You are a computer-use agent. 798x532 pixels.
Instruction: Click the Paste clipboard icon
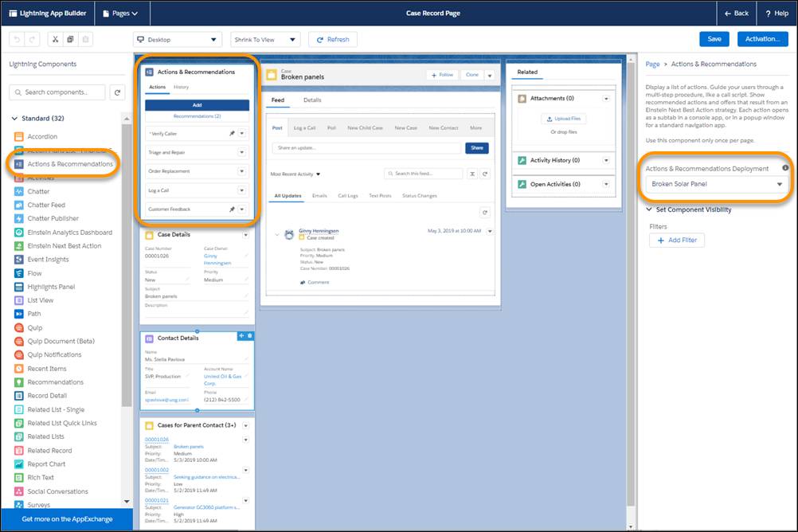click(x=85, y=39)
